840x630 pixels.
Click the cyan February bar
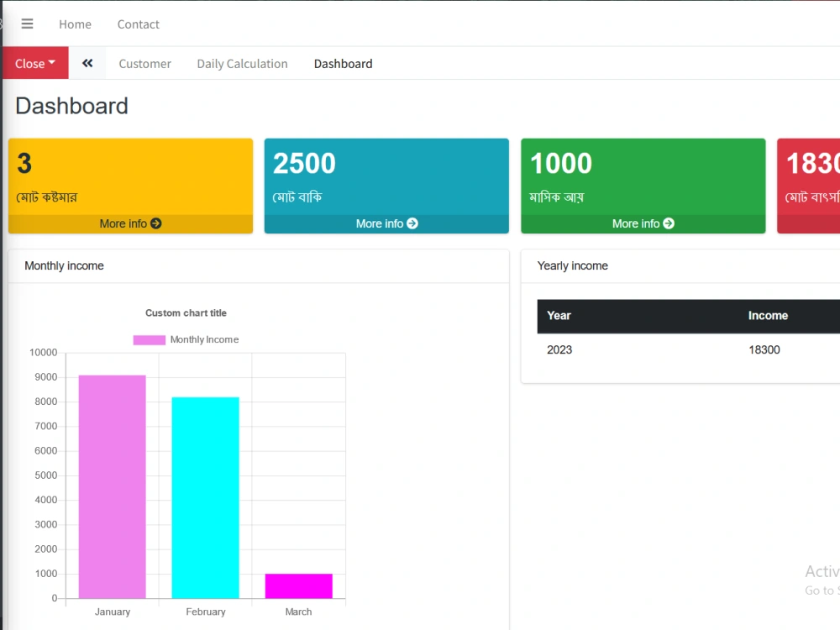point(205,497)
